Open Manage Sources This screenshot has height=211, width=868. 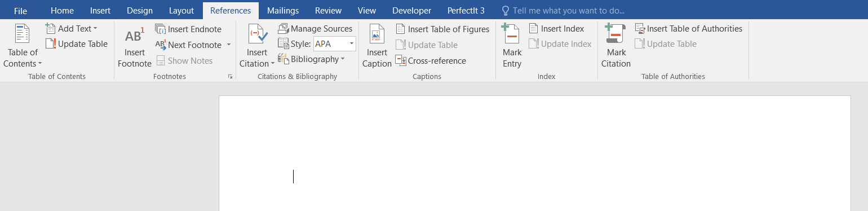click(x=315, y=29)
